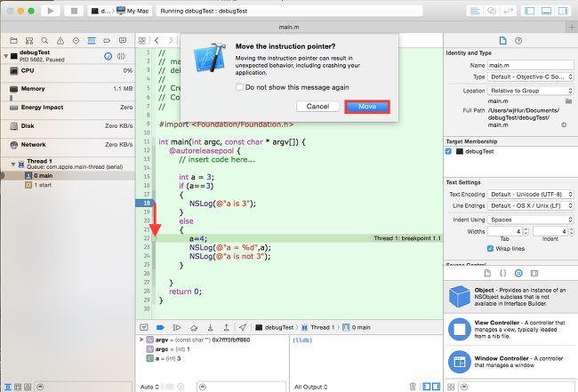Collapse Thread 1 disclosure triangle
578x392 pixels.
point(13,164)
